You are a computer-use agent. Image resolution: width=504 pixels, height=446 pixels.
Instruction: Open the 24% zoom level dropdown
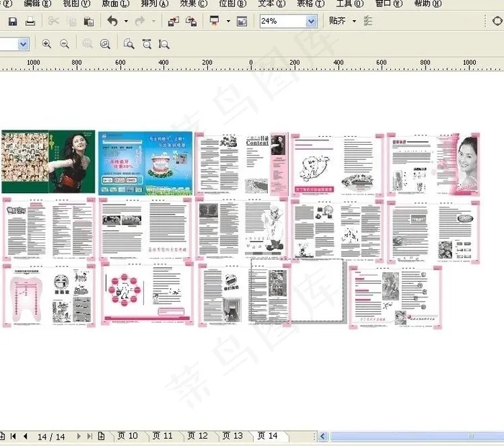[311, 22]
